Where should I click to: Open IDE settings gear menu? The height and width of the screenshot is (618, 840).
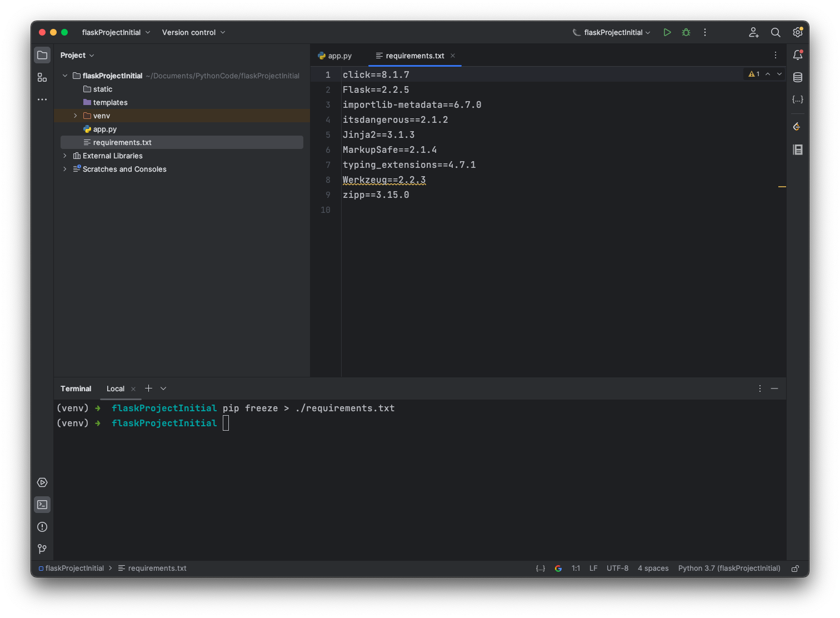[798, 32]
